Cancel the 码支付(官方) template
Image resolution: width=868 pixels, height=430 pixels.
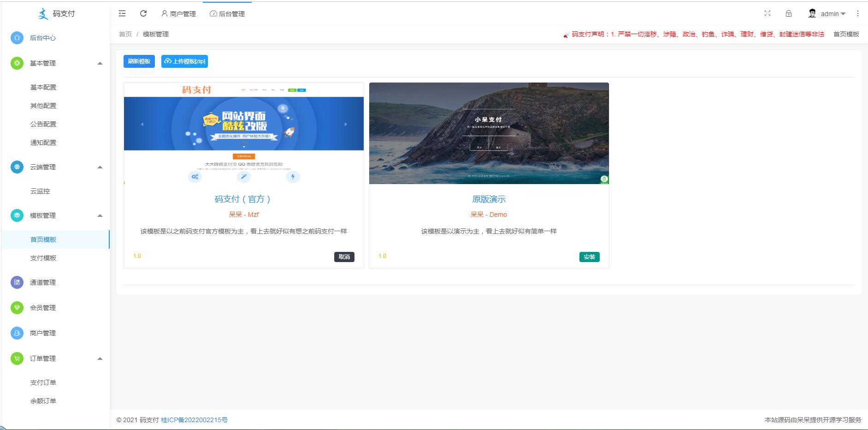[x=344, y=257]
